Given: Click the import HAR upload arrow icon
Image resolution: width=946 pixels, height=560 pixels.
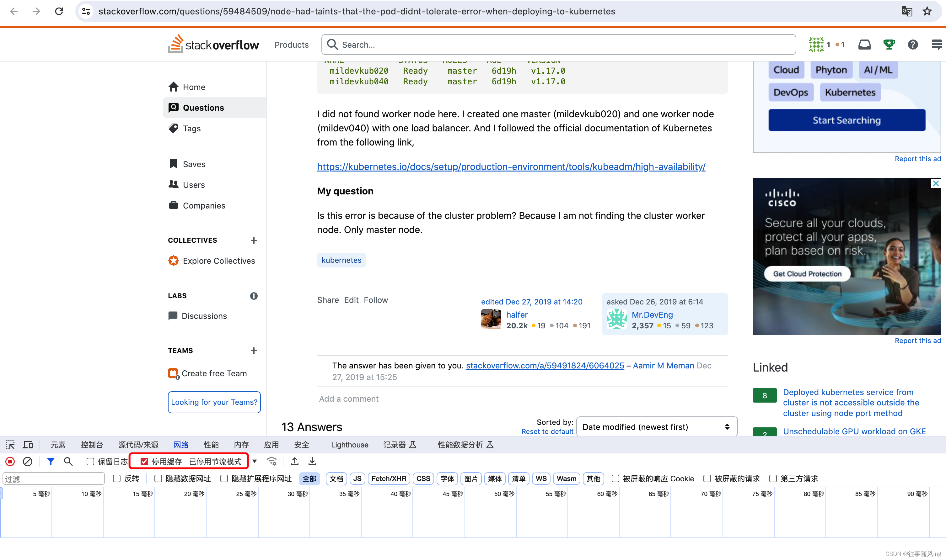Looking at the screenshot, I should click(x=294, y=462).
